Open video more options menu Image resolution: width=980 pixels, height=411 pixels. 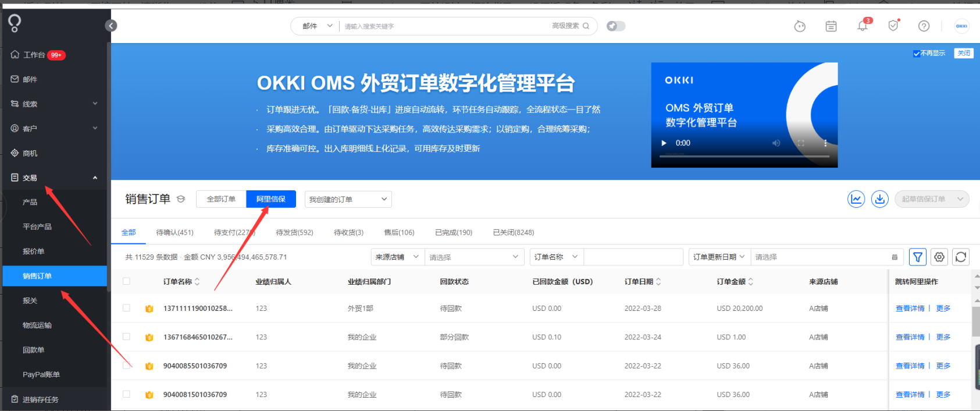pyautogui.click(x=825, y=143)
